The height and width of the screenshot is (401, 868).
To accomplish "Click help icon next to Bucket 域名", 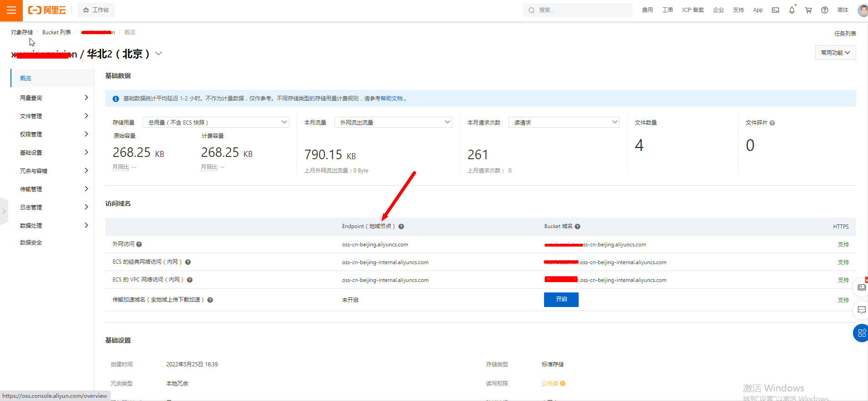I will pos(577,227).
